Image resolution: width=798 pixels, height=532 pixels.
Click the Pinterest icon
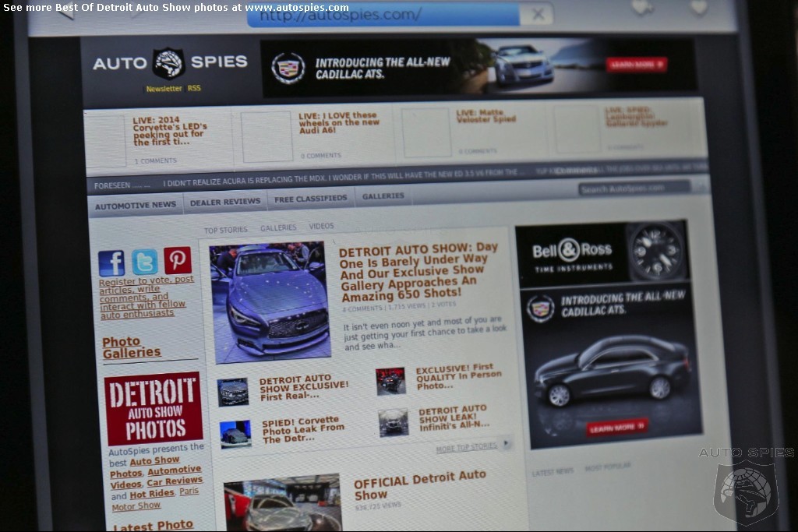point(178,260)
